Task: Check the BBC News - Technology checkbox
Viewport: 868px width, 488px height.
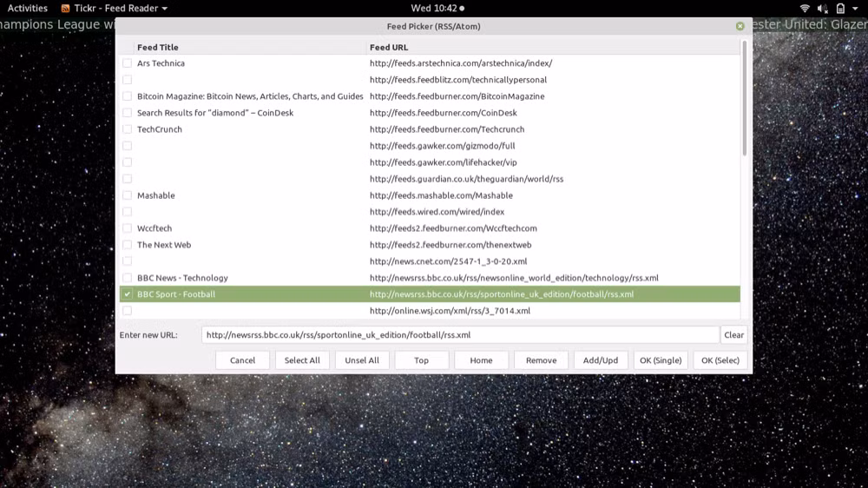Action: click(x=128, y=278)
